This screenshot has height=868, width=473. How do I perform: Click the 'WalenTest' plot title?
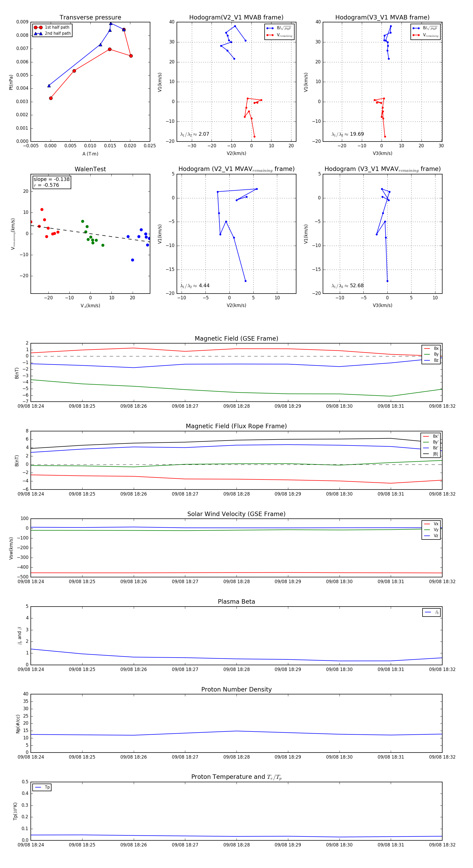click(90, 169)
